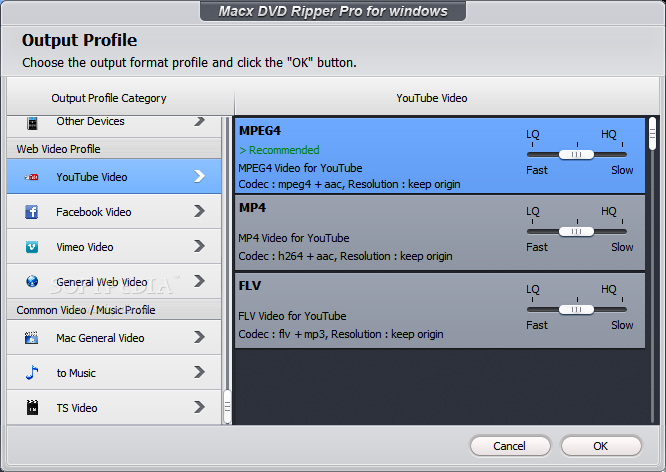666x472 pixels.
Task: Click the General Web Video globe icon
Action: click(32, 281)
